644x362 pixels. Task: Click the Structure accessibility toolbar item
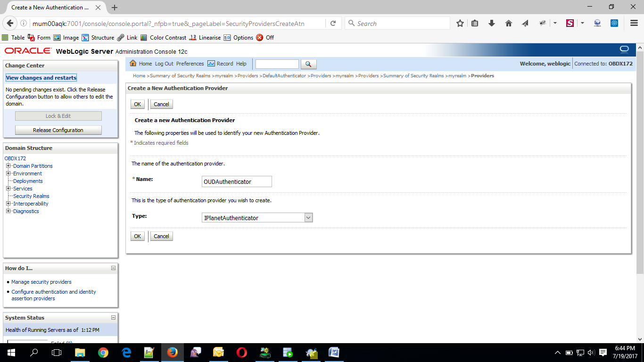pyautogui.click(x=98, y=38)
